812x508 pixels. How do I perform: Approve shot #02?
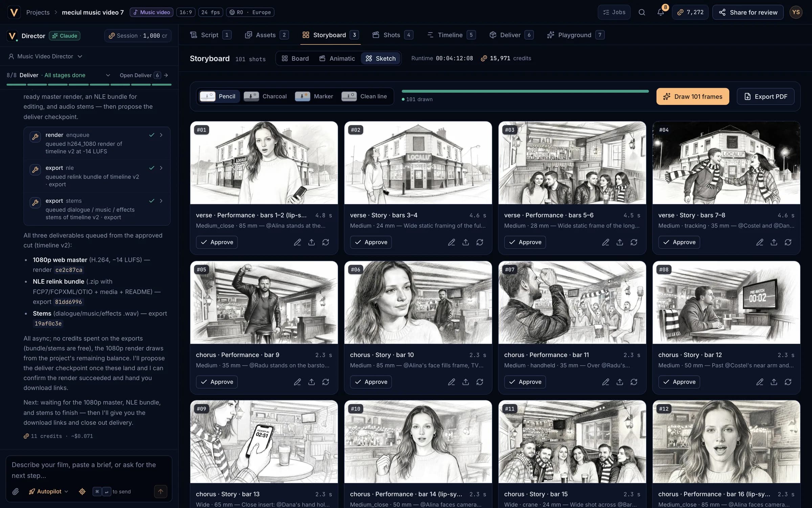pos(370,242)
